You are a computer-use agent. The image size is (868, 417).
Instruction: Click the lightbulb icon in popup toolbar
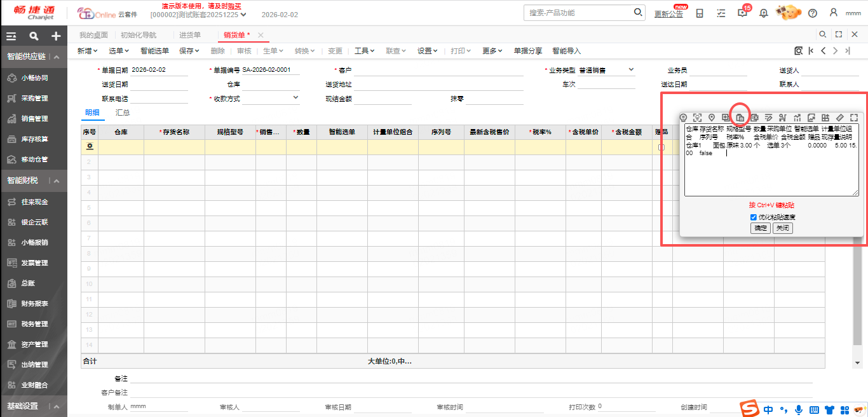pos(684,118)
